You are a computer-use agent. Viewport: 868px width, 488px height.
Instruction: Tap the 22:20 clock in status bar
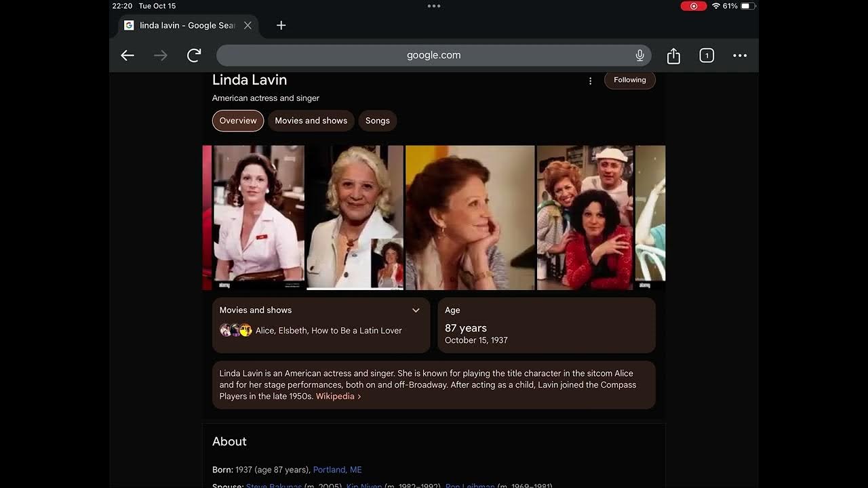click(122, 6)
